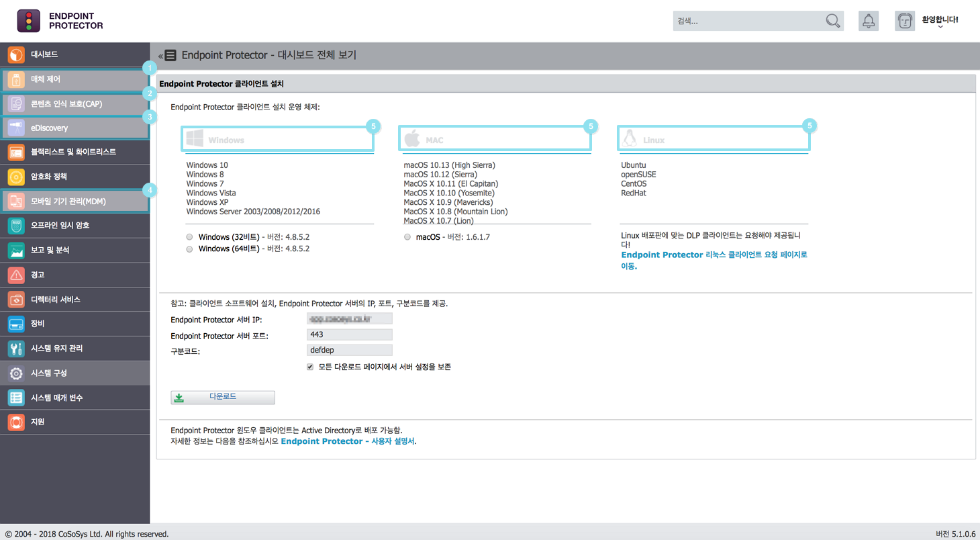The width and height of the screenshot is (980, 540).
Task: Click the 구분코드 field showing defdep
Action: click(x=349, y=350)
